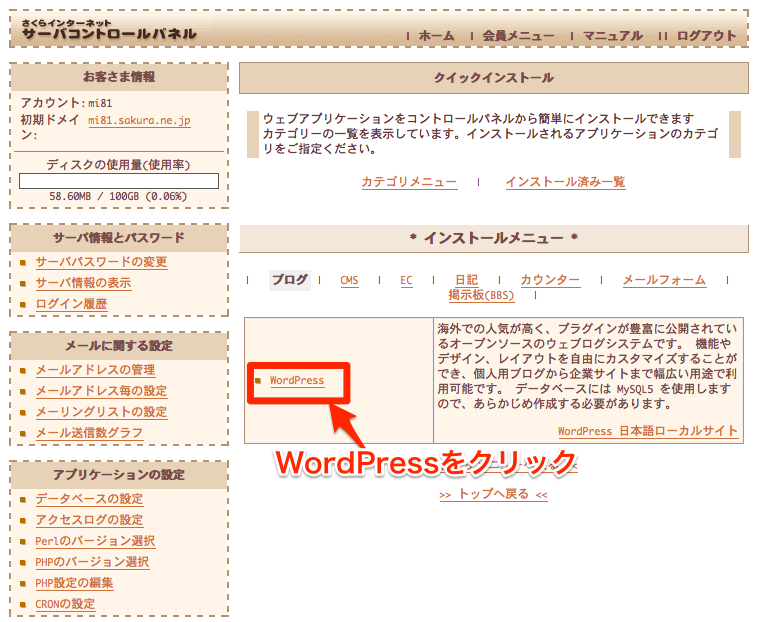This screenshot has height=622, width=771.
Task: Switch to the メールフォーム category
Action: click(664, 280)
